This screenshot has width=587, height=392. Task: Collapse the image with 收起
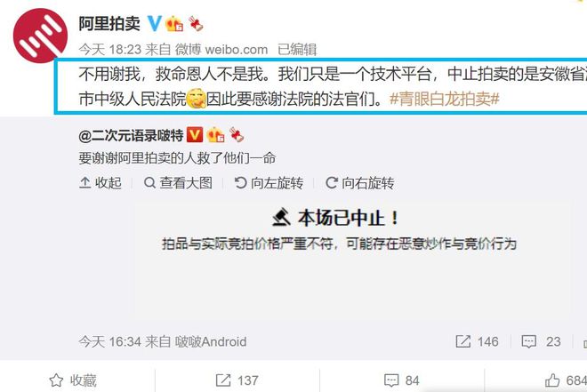101,183
